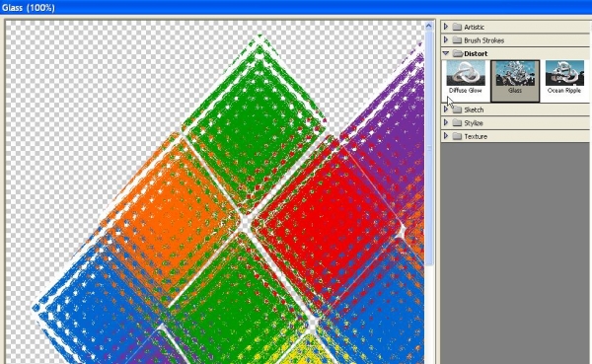
Task: Click the Stylize folder icon
Action: click(457, 122)
